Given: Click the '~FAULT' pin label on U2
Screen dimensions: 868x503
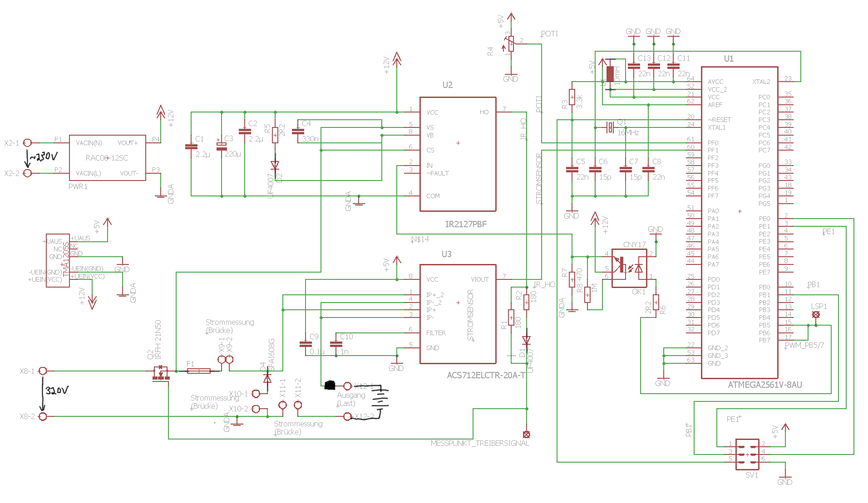Looking at the screenshot, I should coord(438,173).
